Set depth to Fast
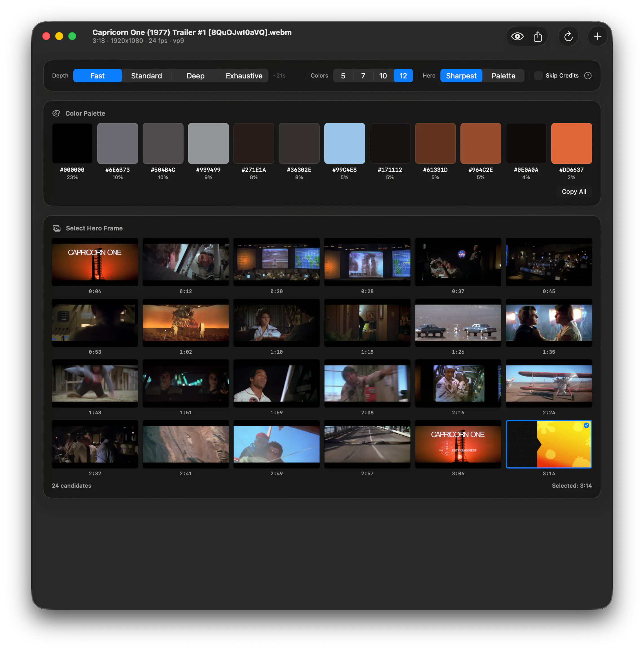 click(x=97, y=76)
